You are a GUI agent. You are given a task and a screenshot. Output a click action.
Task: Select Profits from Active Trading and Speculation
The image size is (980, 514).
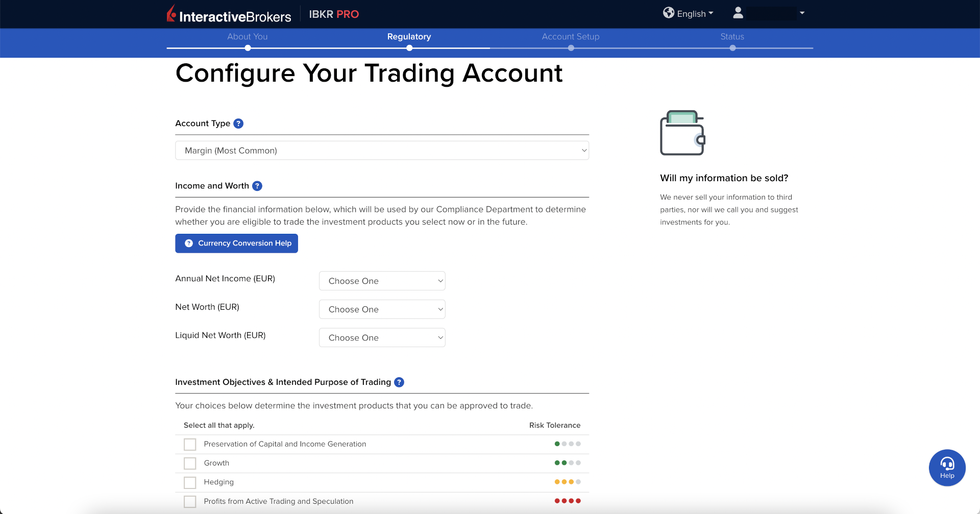190,502
